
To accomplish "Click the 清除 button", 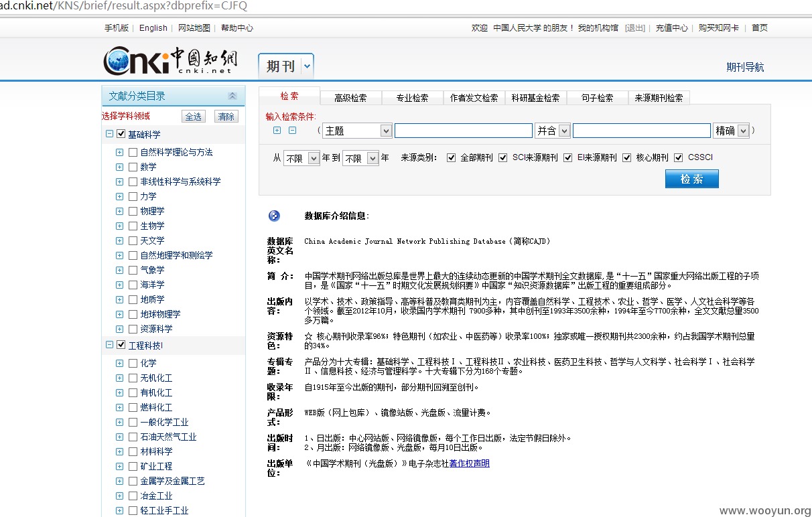I will [226, 117].
